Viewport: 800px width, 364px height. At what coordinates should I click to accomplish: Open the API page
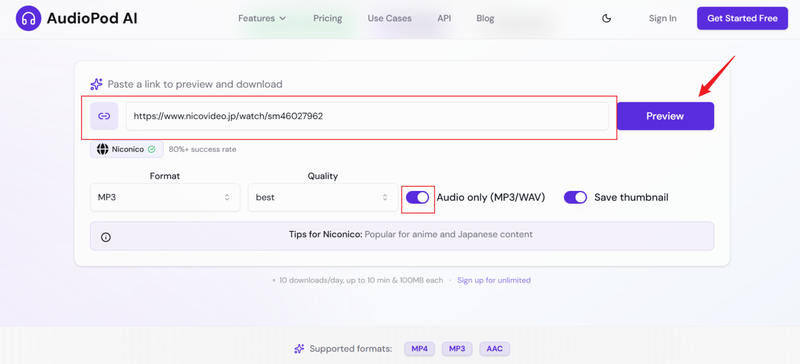point(444,18)
